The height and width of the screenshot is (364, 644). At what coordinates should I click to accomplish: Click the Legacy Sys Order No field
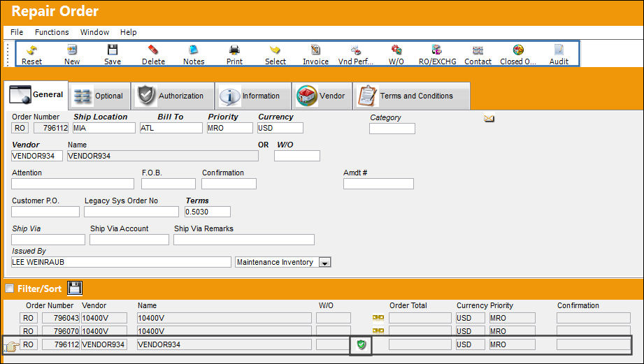click(131, 212)
